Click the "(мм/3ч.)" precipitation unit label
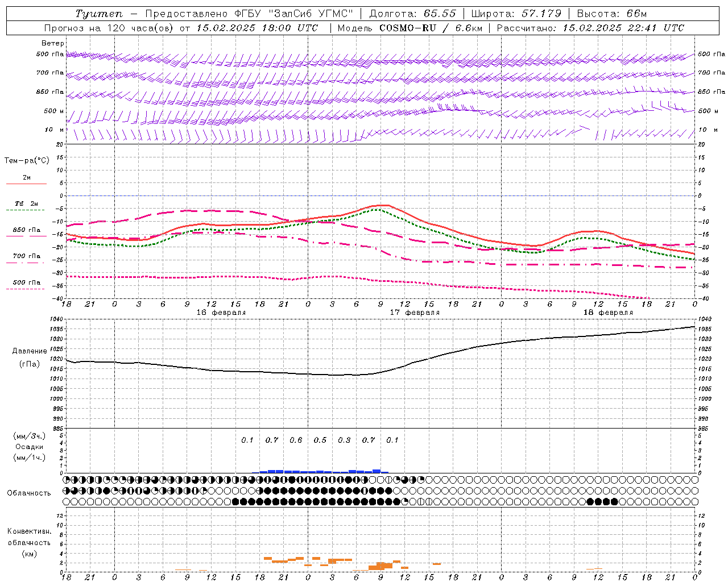 click(29, 436)
